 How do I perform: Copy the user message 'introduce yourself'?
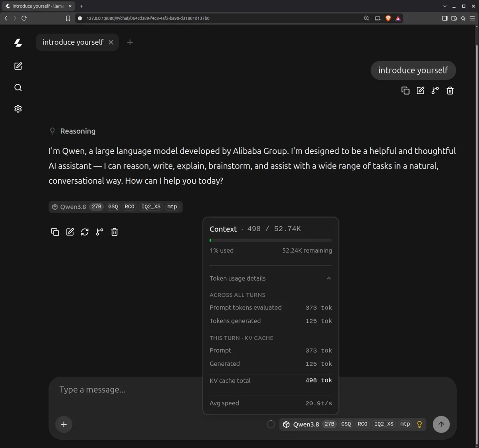[x=405, y=91]
